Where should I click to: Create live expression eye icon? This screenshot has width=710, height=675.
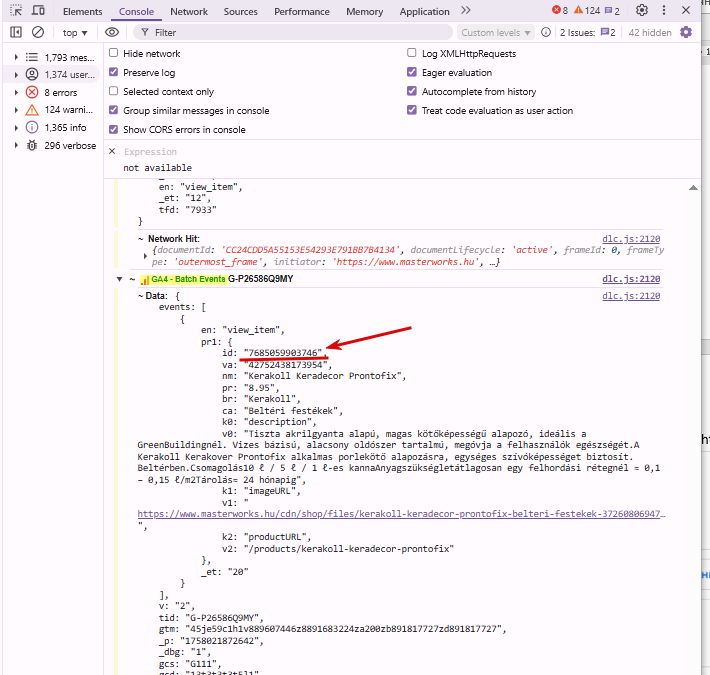112,32
